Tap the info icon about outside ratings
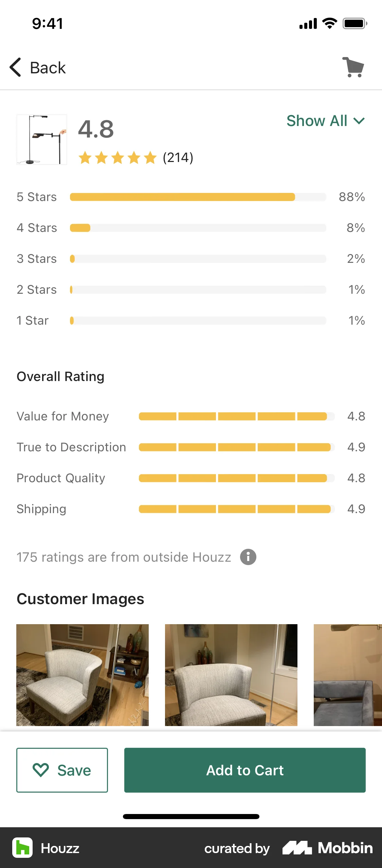The height and width of the screenshot is (868, 382). point(248,557)
